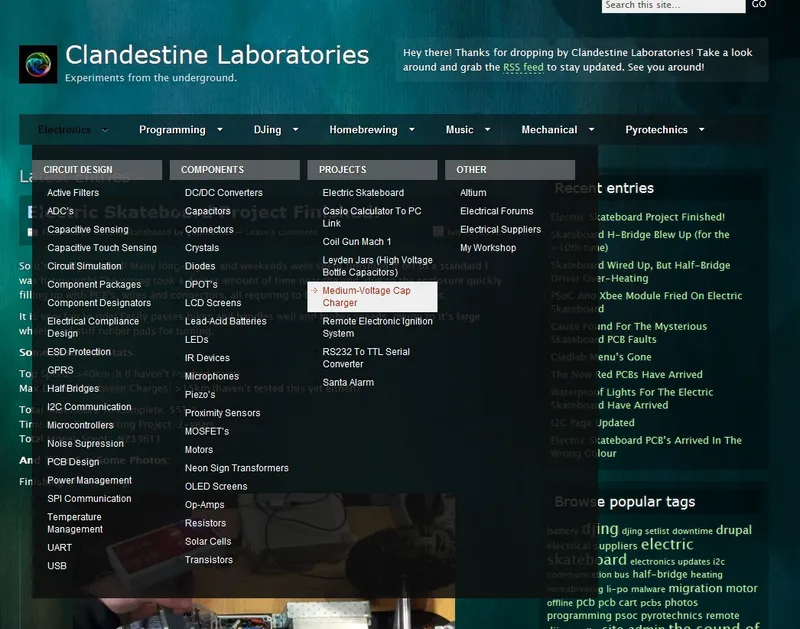Click the Clandestine Laboratories logo icon

click(x=38, y=64)
